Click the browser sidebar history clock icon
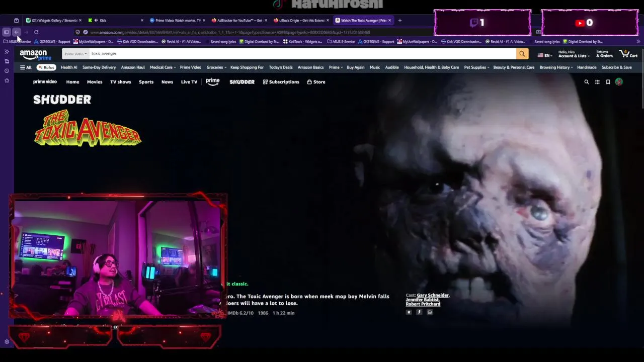This screenshot has height=362, width=644. (x=7, y=70)
